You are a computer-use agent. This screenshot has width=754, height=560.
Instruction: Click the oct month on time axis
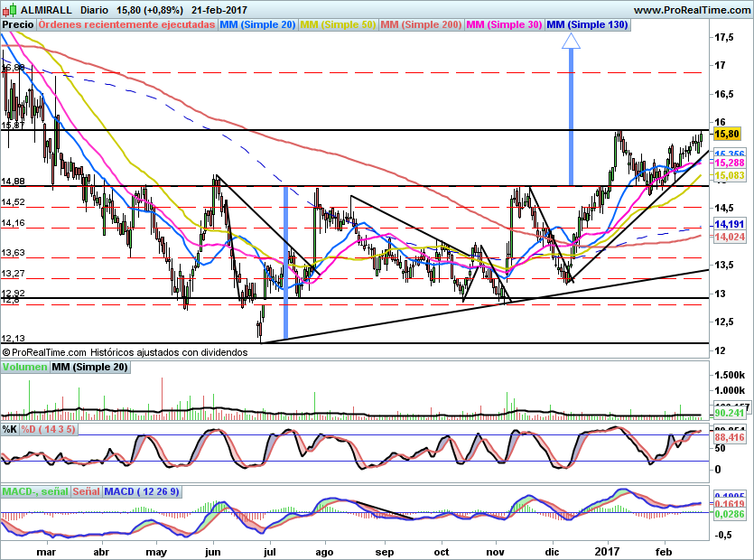[442, 552]
